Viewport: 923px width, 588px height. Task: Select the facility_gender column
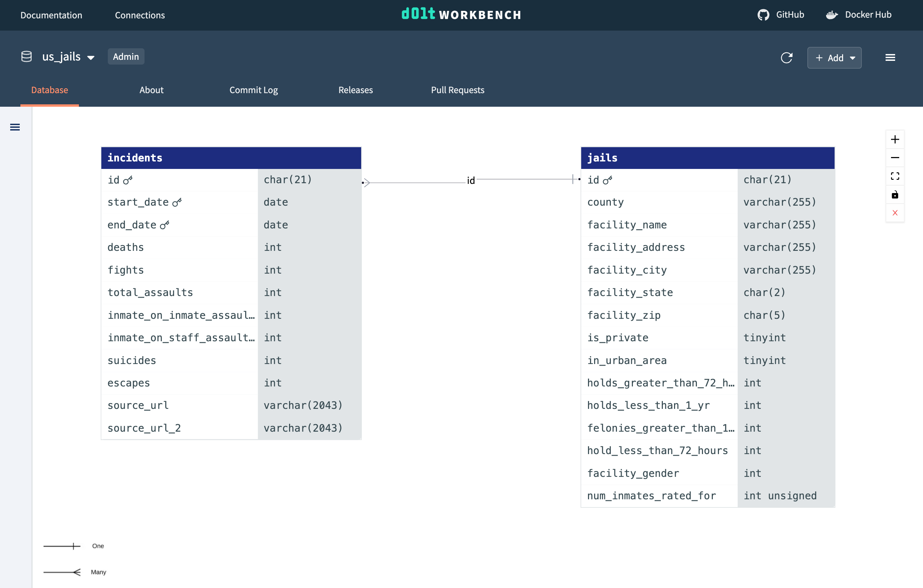point(708,473)
